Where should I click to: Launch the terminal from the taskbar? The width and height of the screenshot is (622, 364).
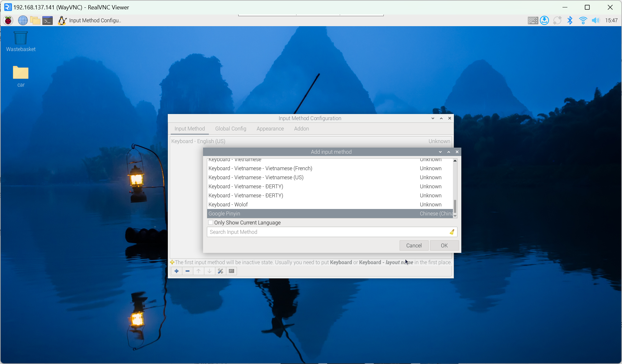[x=48, y=20]
